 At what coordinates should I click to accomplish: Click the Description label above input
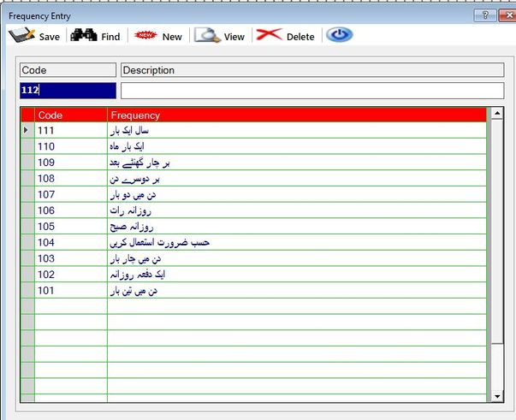tap(312, 70)
